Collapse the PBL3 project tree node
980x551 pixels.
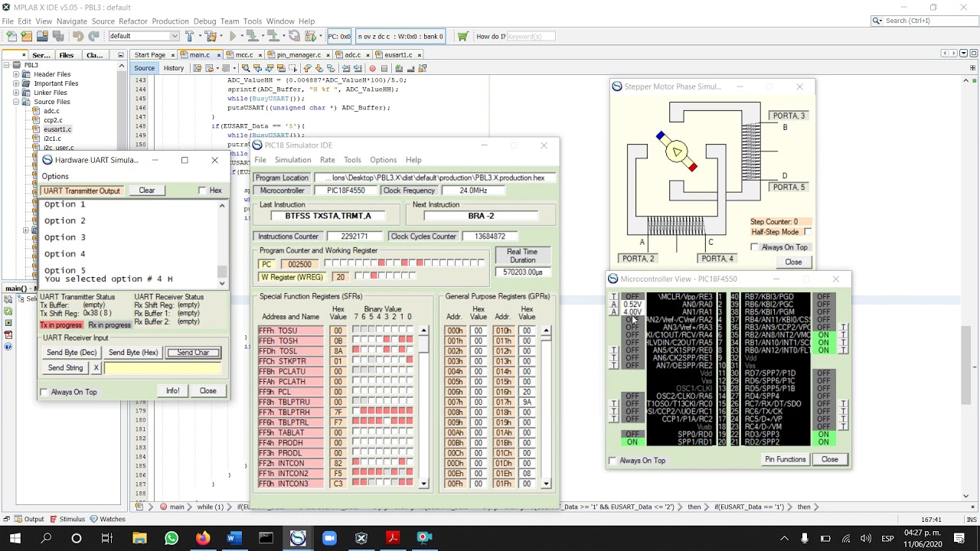pos(7,65)
